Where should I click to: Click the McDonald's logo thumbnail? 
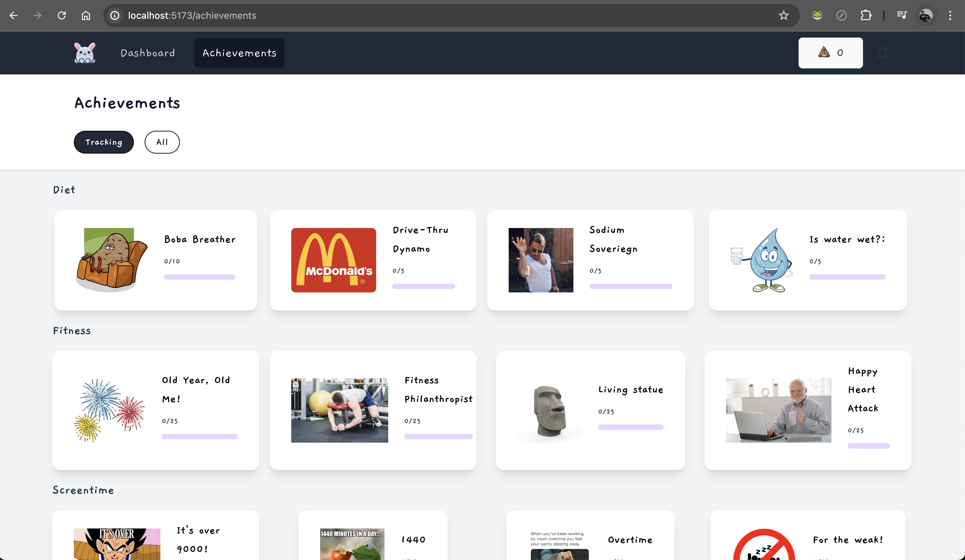(x=334, y=260)
